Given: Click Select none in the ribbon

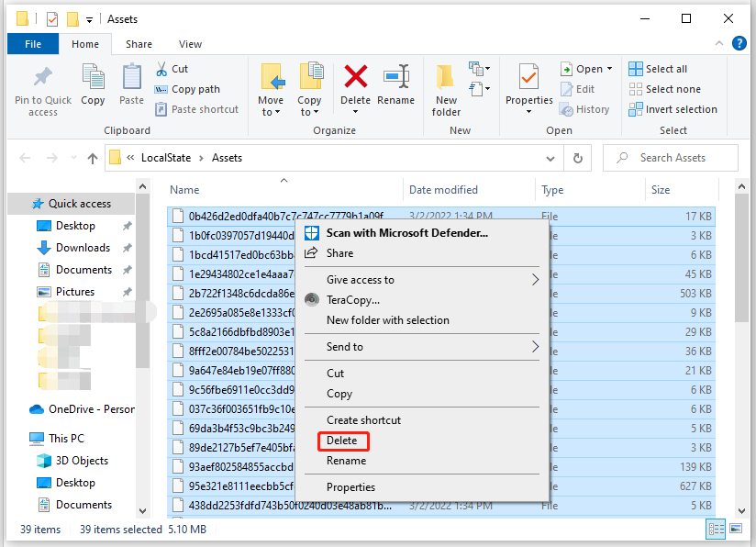Looking at the screenshot, I should (x=664, y=89).
